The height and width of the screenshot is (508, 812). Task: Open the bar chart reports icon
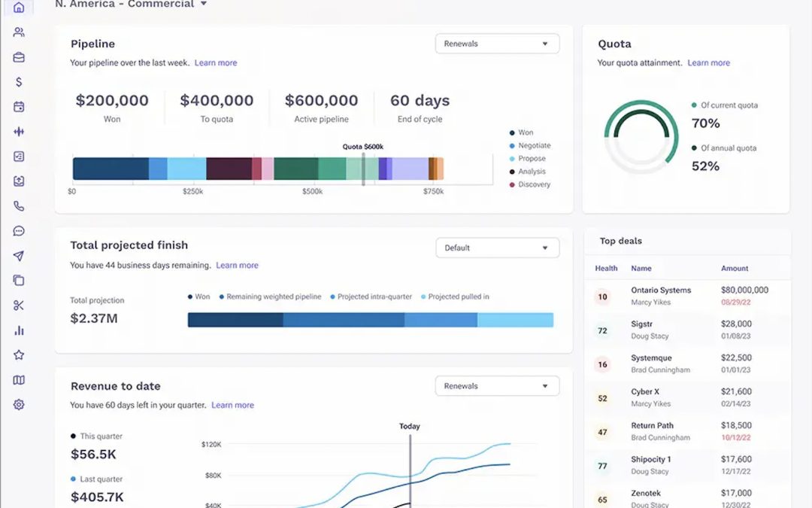(19, 330)
